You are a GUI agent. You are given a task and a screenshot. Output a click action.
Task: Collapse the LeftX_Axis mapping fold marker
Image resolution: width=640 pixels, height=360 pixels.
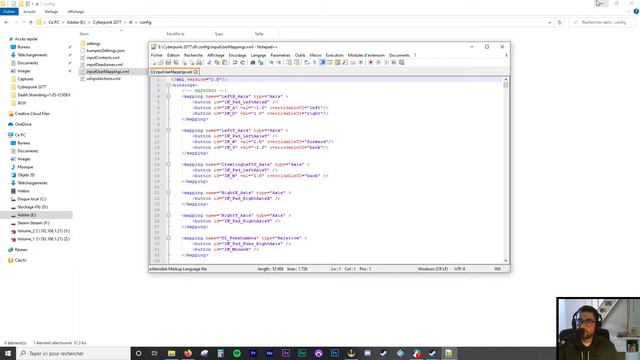tap(168, 96)
